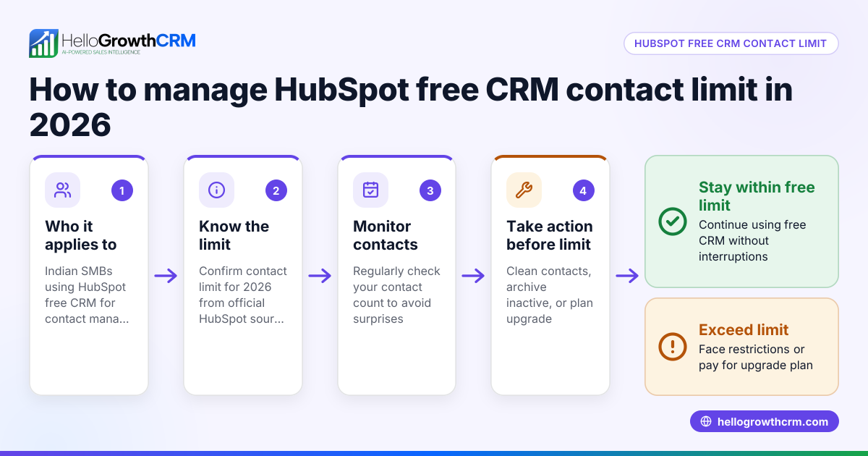Click the HelloGrowthCRM bar chart logo
The image size is (868, 456).
pos(43,43)
